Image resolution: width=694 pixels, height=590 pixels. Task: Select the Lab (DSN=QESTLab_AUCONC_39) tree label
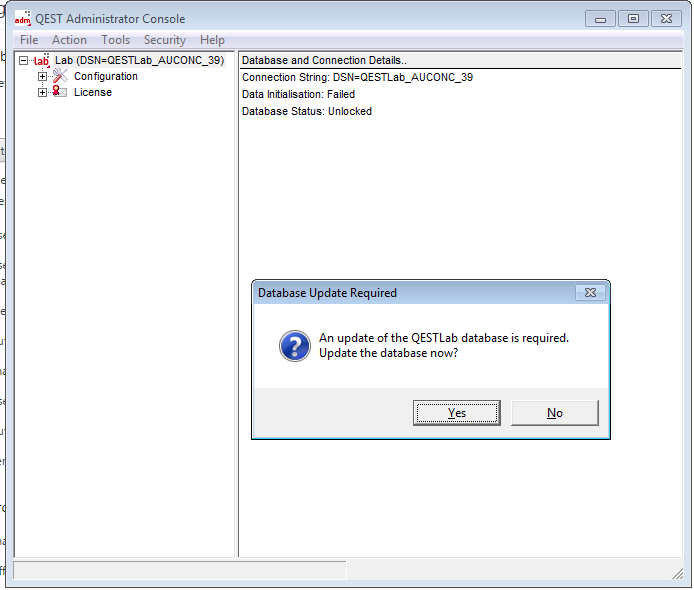(139, 61)
